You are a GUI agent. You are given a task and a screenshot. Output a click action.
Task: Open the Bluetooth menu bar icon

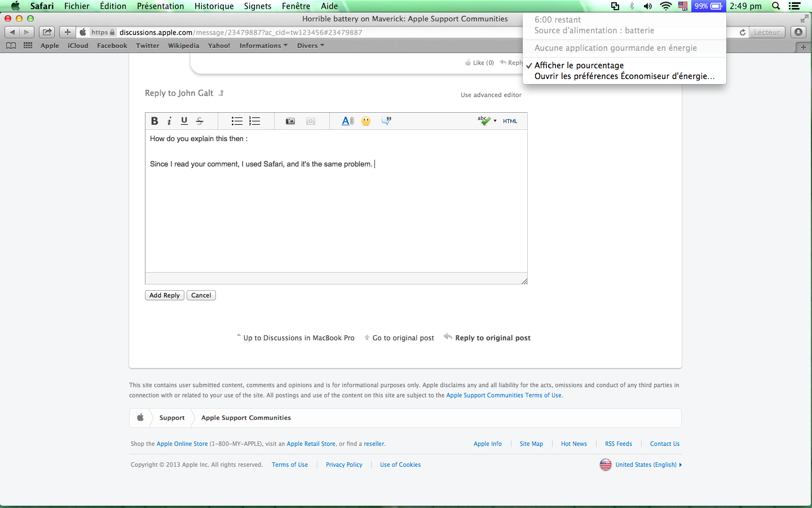[x=632, y=6]
